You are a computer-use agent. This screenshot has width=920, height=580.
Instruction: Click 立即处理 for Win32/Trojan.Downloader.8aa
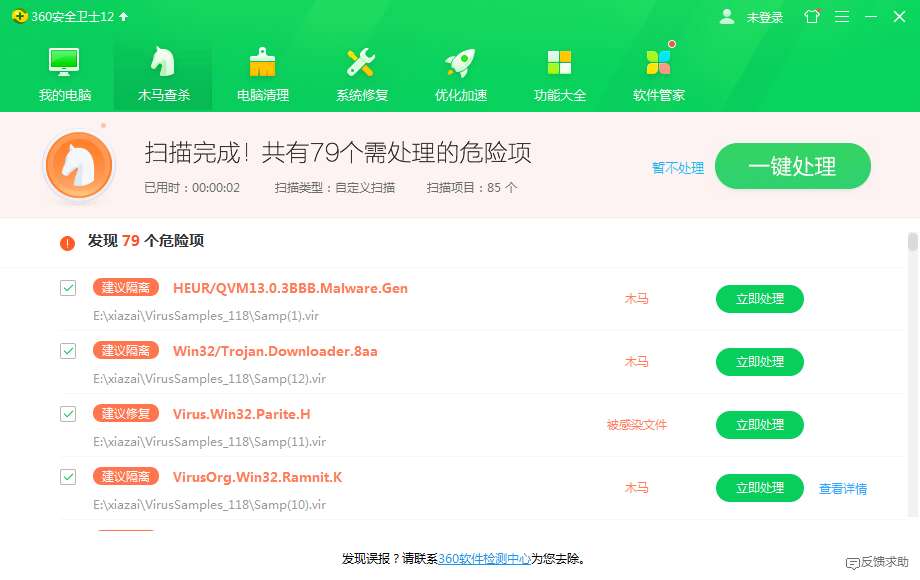click(760, 362)
